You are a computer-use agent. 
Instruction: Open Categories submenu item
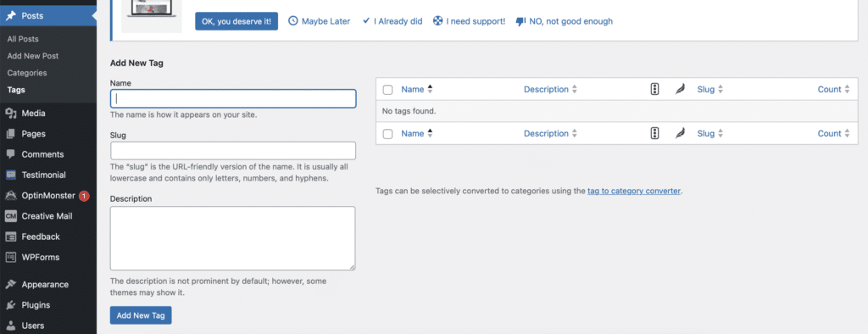[x=27, y=73]
